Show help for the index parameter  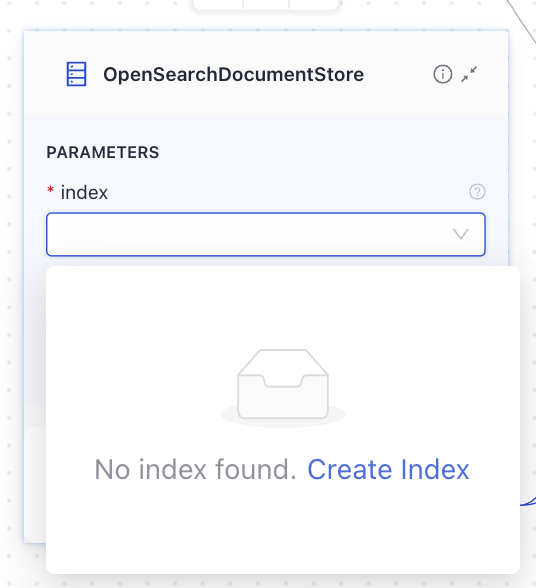point(477,192)
